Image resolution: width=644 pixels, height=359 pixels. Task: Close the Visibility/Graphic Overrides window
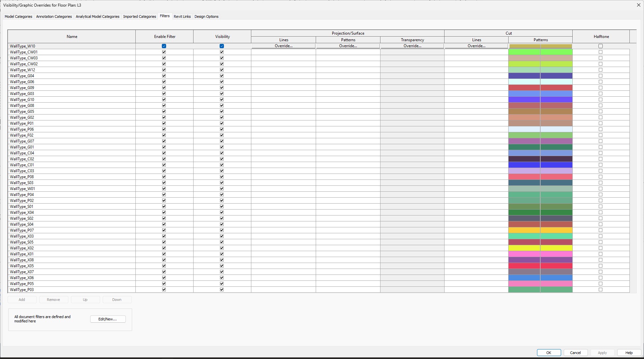point(639,5)
